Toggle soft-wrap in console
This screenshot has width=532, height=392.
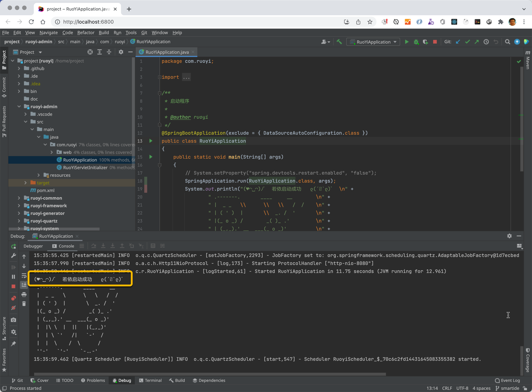[24, 275]
